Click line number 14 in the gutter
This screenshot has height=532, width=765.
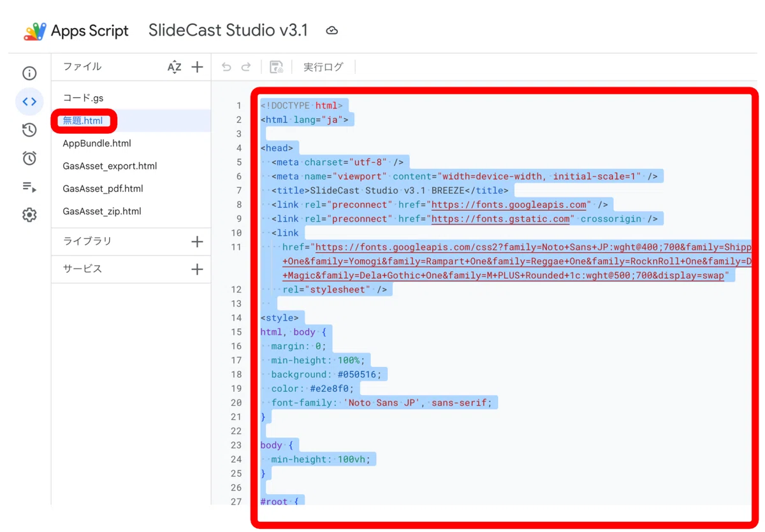point(237,318)
